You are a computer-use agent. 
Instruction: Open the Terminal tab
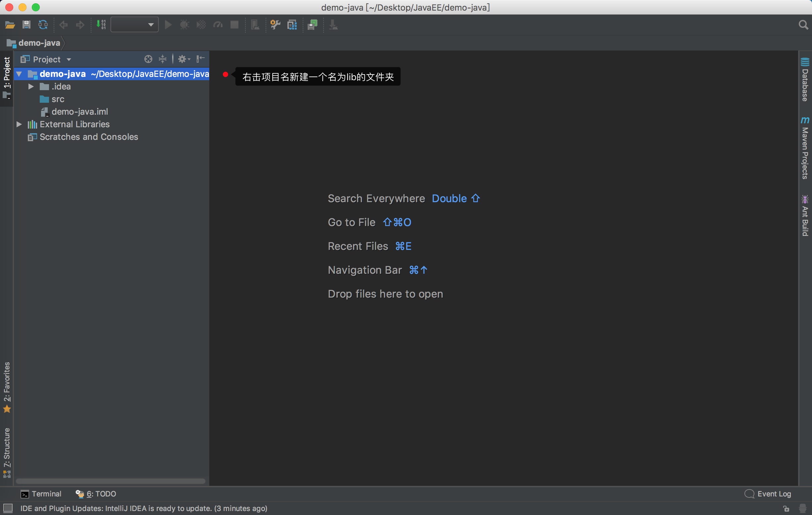(41, 494)
